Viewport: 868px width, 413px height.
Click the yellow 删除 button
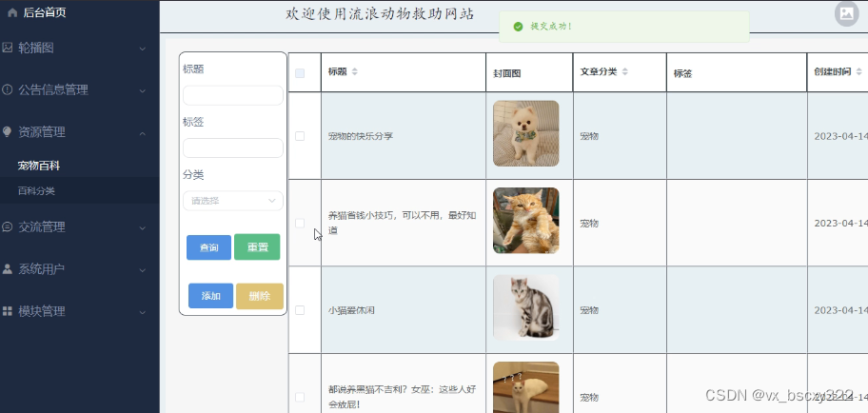point(260,296)
